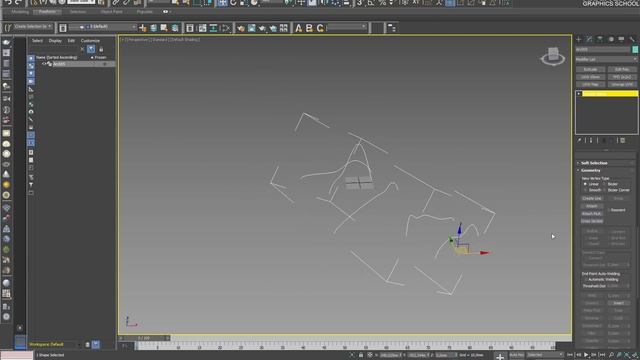
Task: Click the timeline frame slider handle
Action: pos(144,338)
